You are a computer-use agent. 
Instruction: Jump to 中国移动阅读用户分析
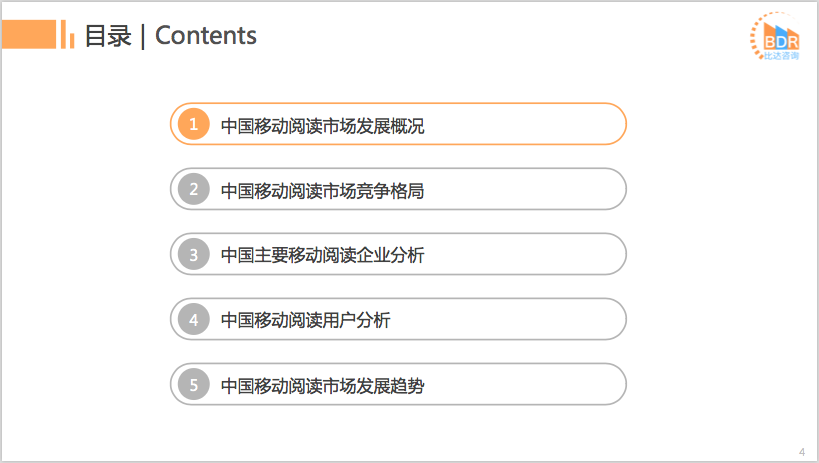click(x=305, y=321)
